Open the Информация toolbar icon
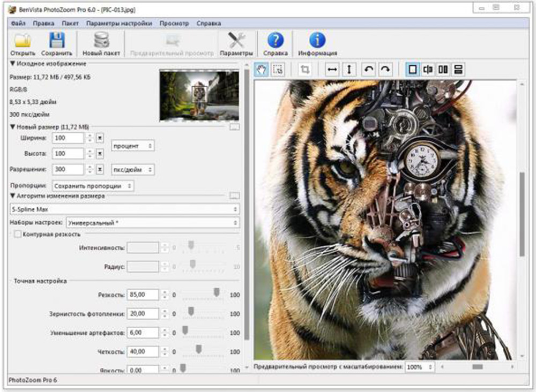 pos(317,44)
